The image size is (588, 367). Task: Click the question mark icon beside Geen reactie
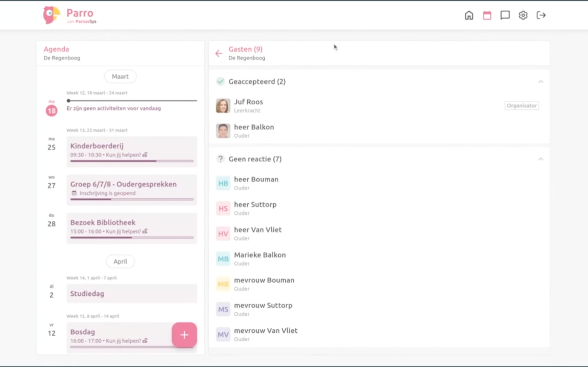tap(221, 159)
